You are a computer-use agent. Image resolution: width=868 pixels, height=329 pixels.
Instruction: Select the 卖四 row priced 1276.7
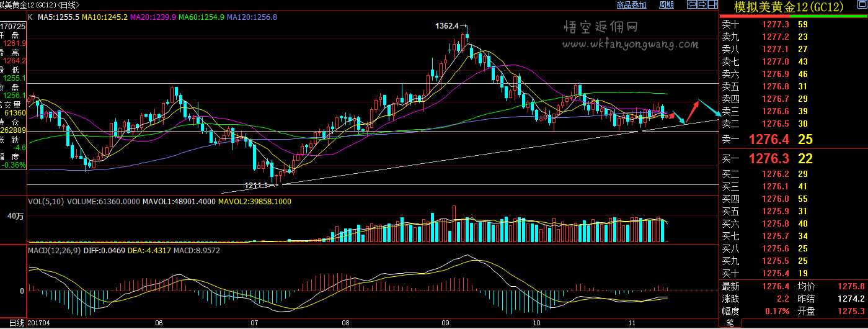[x=793, y=99]
